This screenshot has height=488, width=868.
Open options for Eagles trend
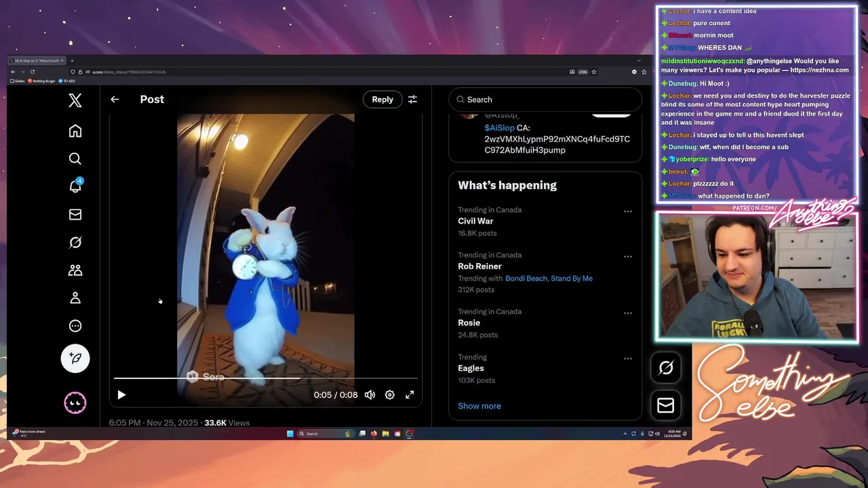click(628, 359)
